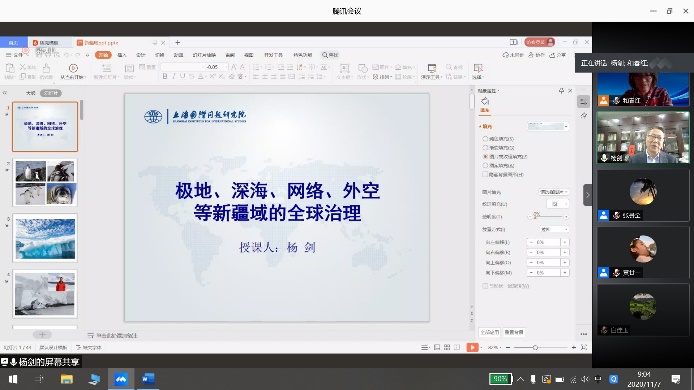Expand the picture fill source dropdown

pos(554,192)
